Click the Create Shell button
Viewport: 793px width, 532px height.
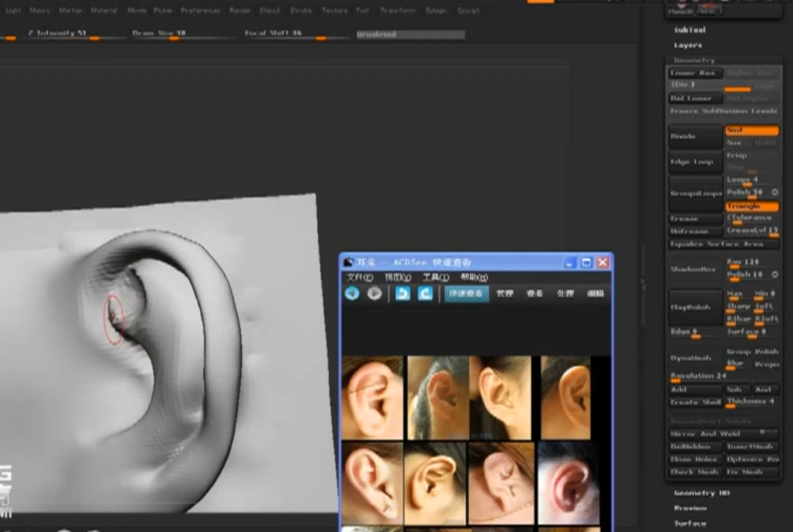tap(695, 402)
